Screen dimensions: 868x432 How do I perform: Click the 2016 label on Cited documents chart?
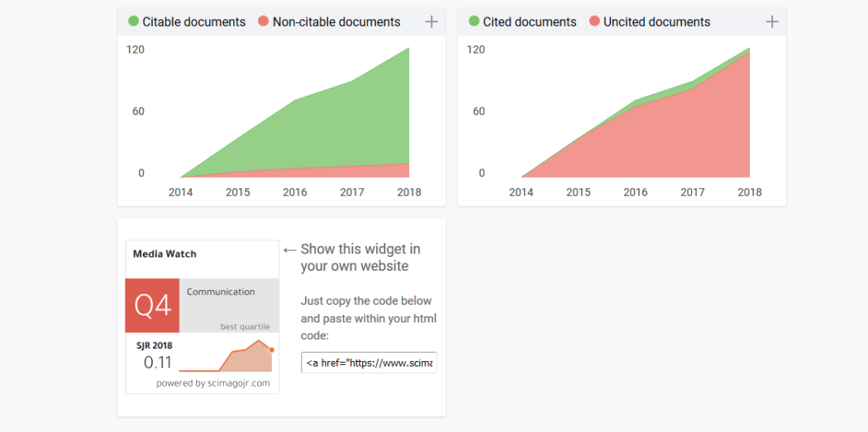(635, 192)
